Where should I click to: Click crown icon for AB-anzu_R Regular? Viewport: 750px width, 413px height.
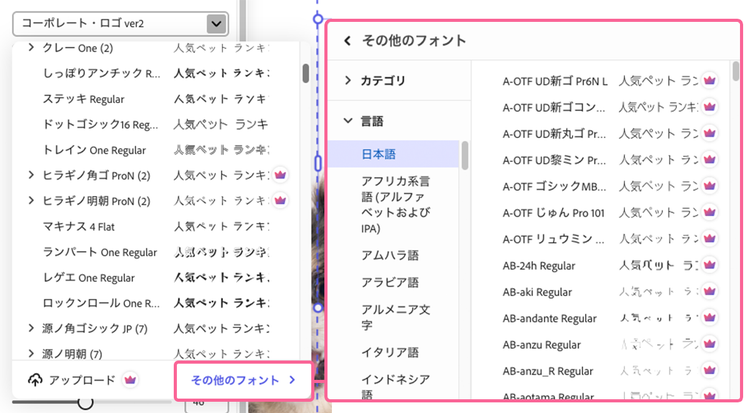pos(710,370)
